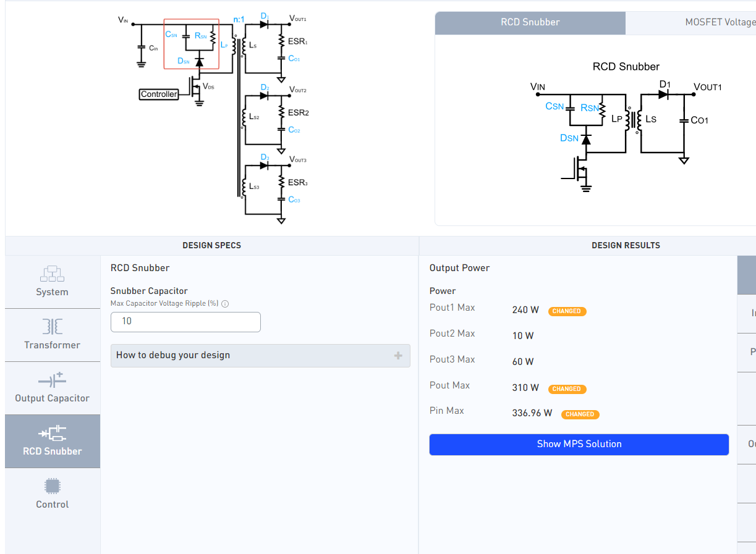Click the red-boxed snubber section in schematic
Image resolution: width=756 pixels, height=554 pixels.
pos(191,44)
